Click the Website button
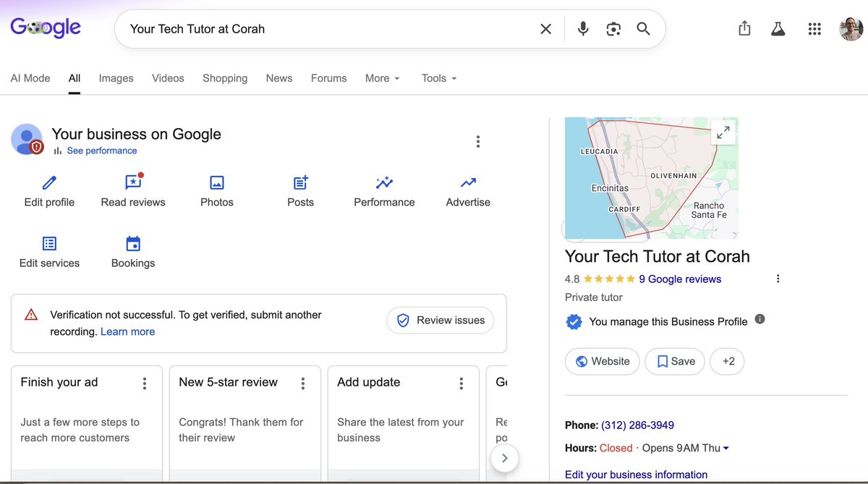The width and height of the screenshot is (868, 484). pyautogui.click(x=603, y=361)
